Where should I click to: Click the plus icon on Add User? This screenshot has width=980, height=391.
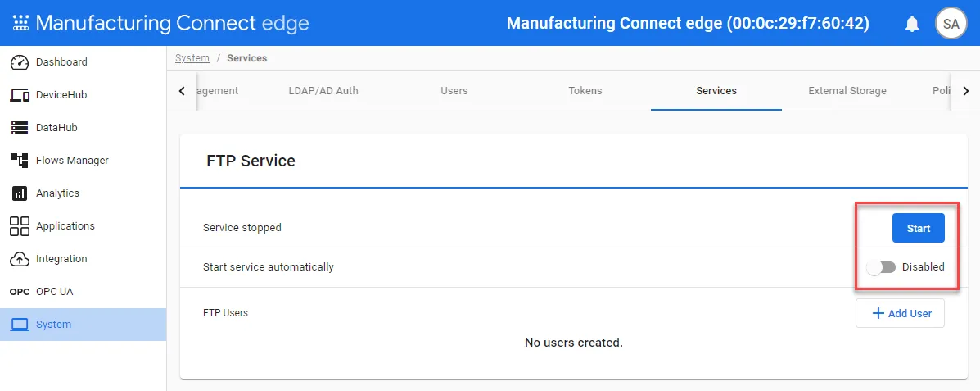pyautogui.click(x=878, y=313)
